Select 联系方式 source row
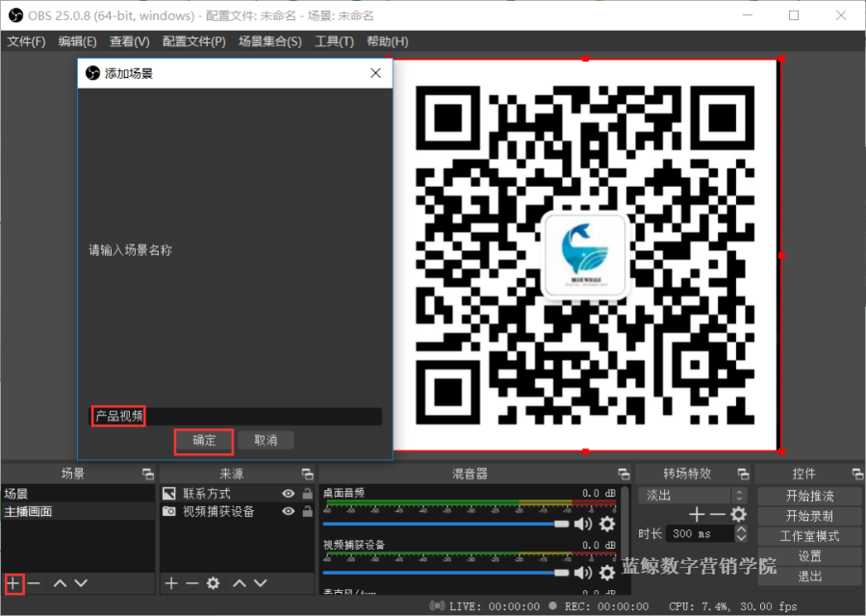This screenshot has height=616, width=866. pos(237,494)
